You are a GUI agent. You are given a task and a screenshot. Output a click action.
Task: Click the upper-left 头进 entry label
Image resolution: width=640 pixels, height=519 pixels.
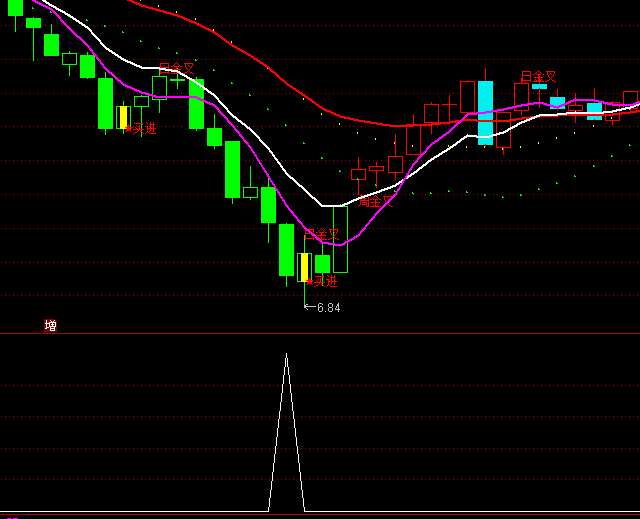tap(142, 128)
